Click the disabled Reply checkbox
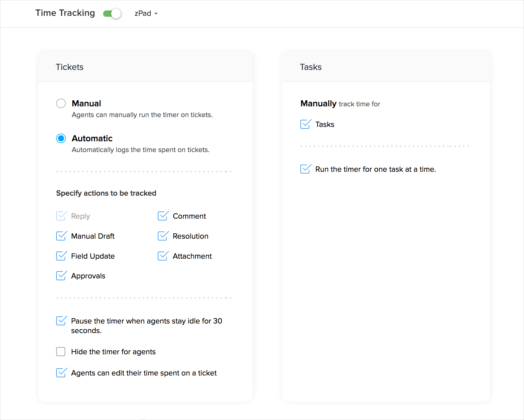The image size is (524, 420). pos(61,216)
